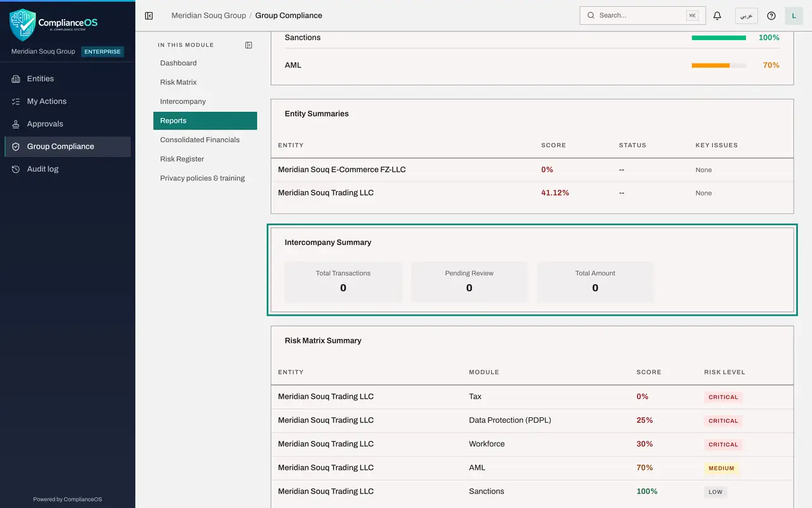Click the Total Transactions card
The image size is (812, 508).
coord(343,281)
